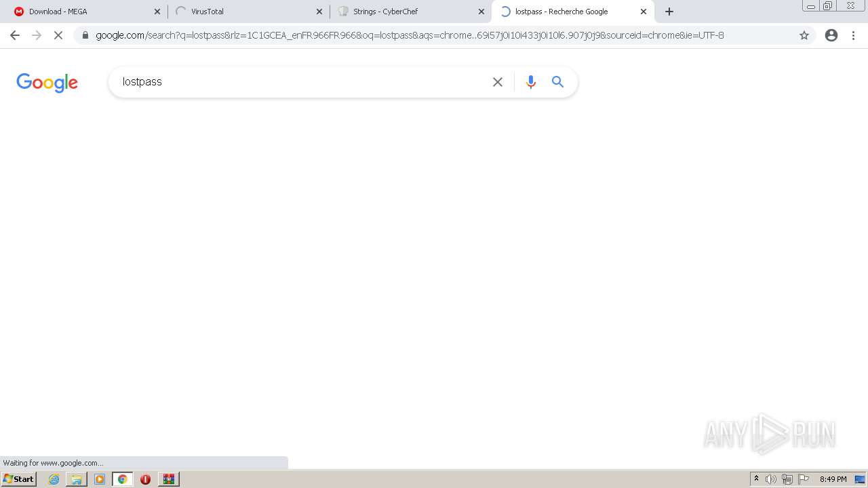Viewport: 868px width, 488px height.
Task: Close the Strings - CyberChef tab
Action: (x=481, y=12)
